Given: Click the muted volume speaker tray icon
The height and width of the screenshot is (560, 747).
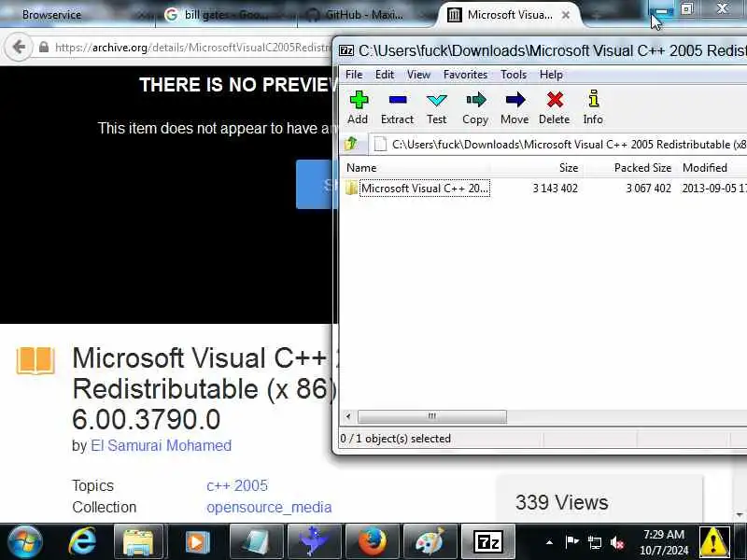Looking at the screenshot, I should click(617, 542).
